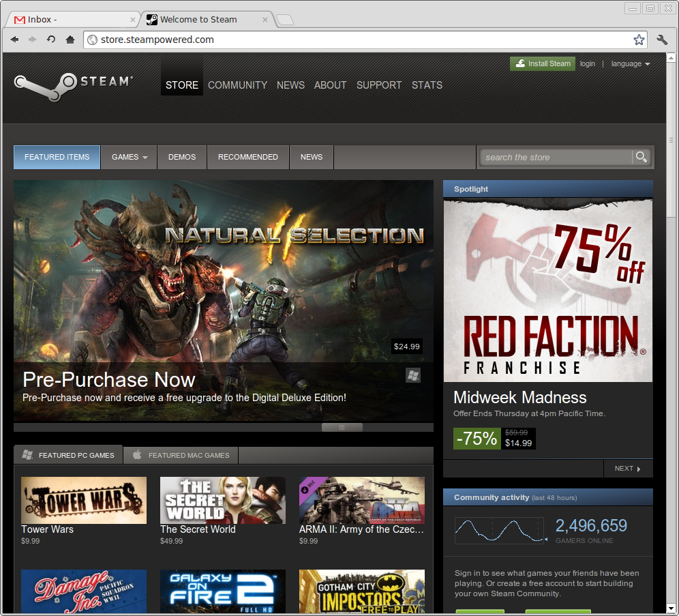Reload the Steam store page
The image size is (679, 616).
coord(51,40)
